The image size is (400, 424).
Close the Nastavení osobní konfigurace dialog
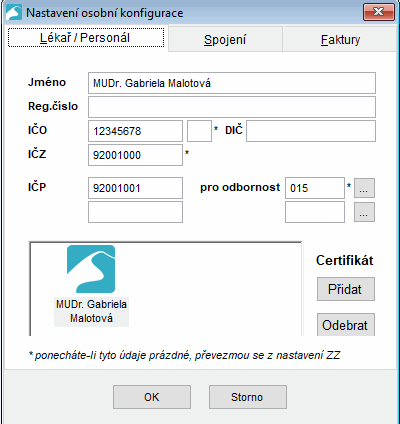coord(379,12)
